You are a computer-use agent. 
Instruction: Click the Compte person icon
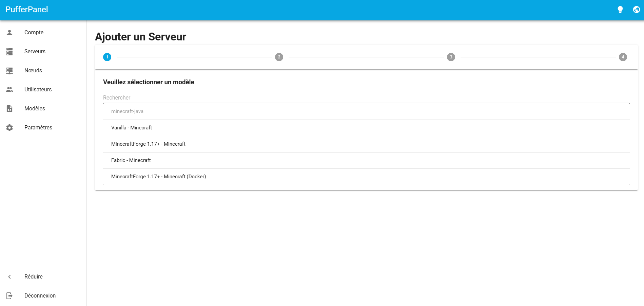[x=9, y=33]
